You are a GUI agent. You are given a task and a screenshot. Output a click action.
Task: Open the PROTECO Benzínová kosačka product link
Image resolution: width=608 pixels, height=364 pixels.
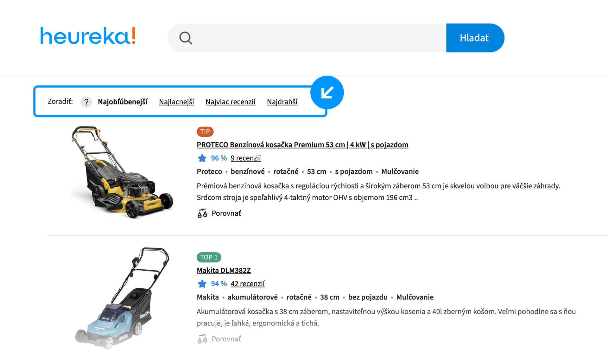point(302,145)
